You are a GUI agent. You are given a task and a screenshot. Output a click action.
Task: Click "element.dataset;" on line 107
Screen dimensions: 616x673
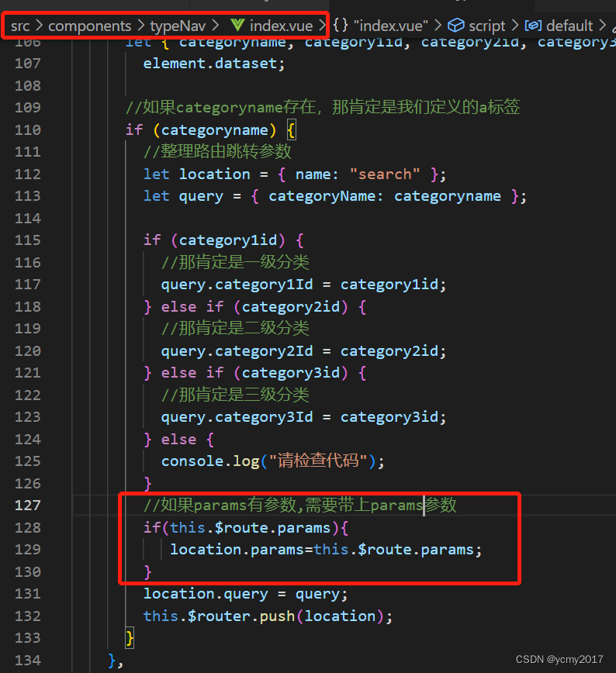[x=214, y=64]
